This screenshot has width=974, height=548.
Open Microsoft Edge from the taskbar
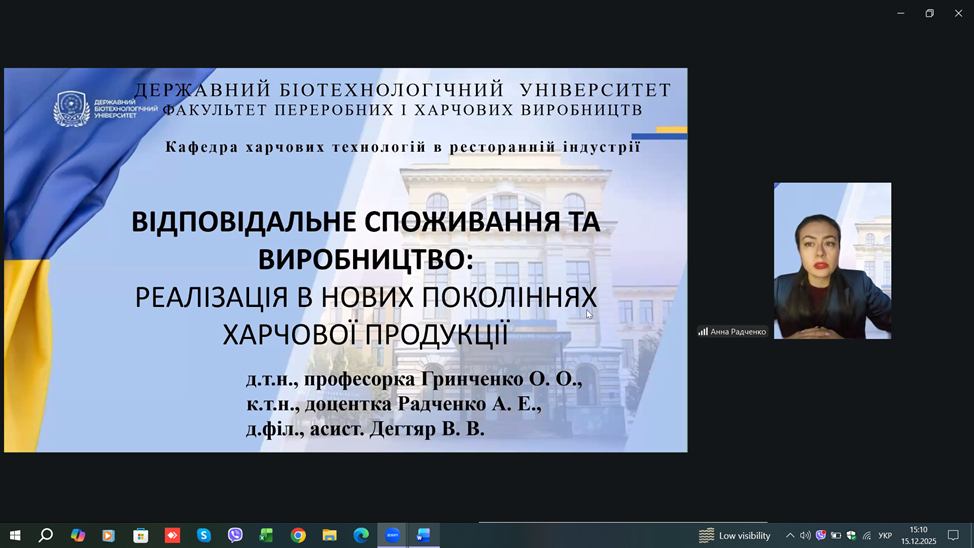coord(361,535)
